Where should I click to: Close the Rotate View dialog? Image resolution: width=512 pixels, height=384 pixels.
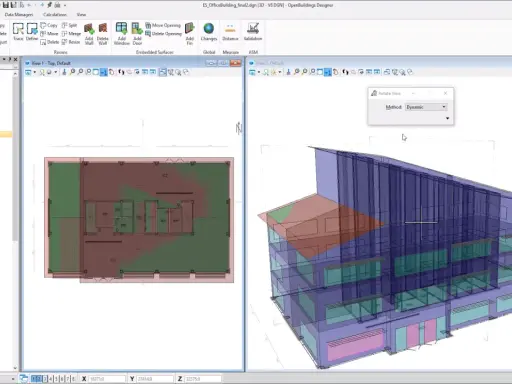point(446,93)
